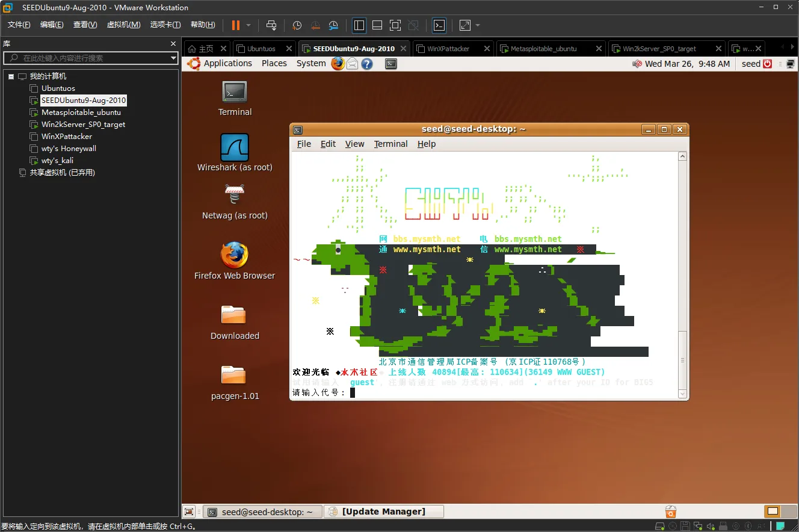Open the stretch display dropdown arrow
The width and height of the screenshot is (799, 532).
point(478,25)
